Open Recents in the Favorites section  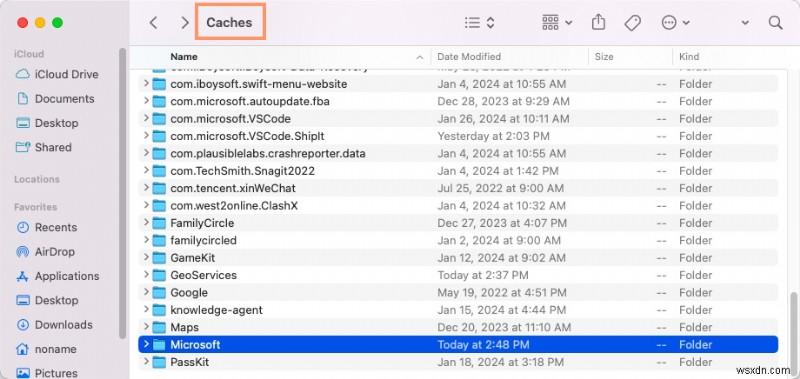coord(47,228)
